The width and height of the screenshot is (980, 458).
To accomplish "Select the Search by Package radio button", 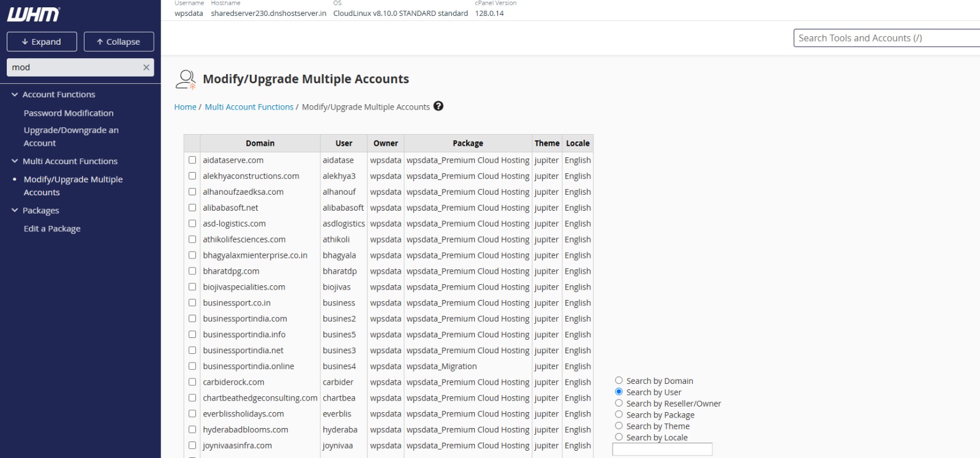I will pos(619,415).
